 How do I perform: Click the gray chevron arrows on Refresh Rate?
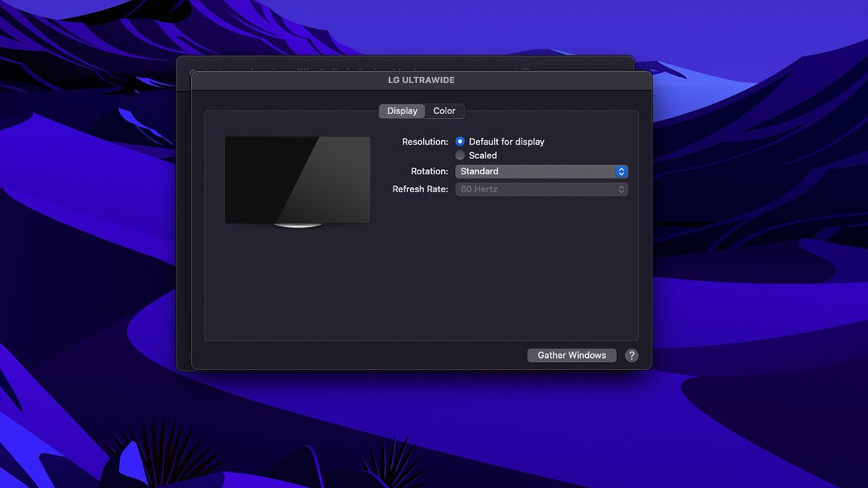tap(621, 189)
